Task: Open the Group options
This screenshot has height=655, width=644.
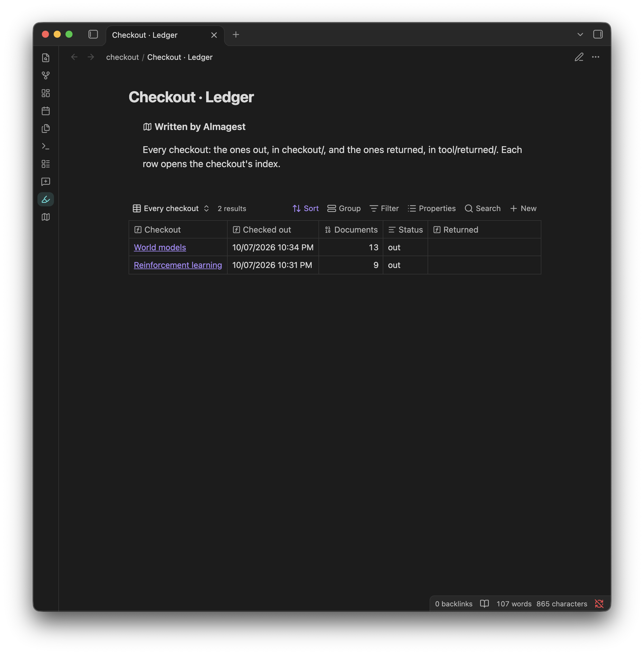Action: [x=344, y=208]
